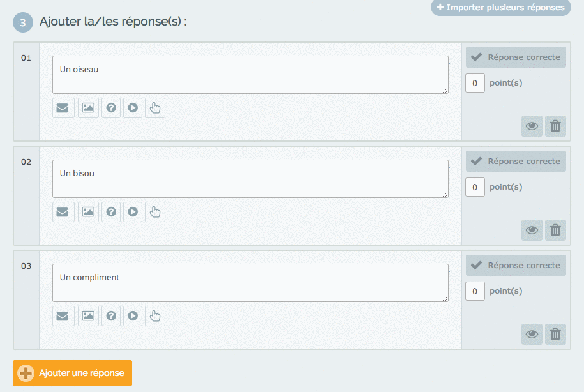Viewport: 584px width, 392px height.
Task: Delete answer 03 with the trash icon
Action: [555, 334]
